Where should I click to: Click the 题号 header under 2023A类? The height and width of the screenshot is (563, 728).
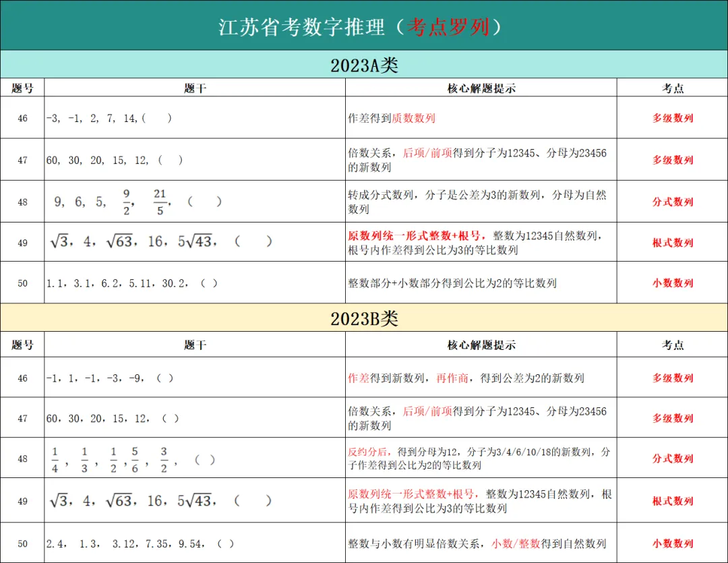pyautogui.click(x=22, y=88)
